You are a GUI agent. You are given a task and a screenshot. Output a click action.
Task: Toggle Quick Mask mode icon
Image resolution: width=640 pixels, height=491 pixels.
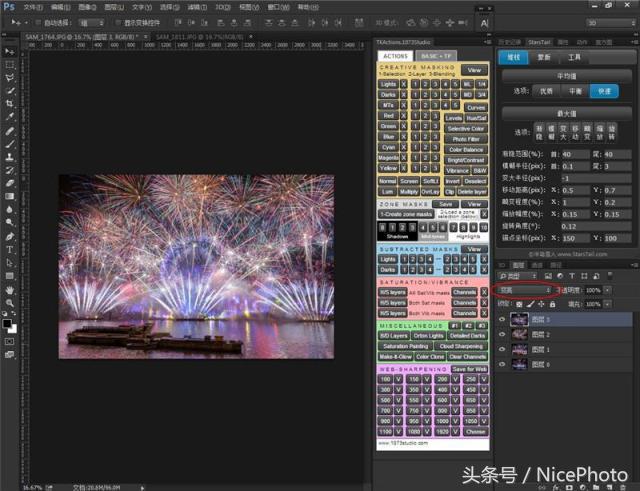tap(9, 341)
